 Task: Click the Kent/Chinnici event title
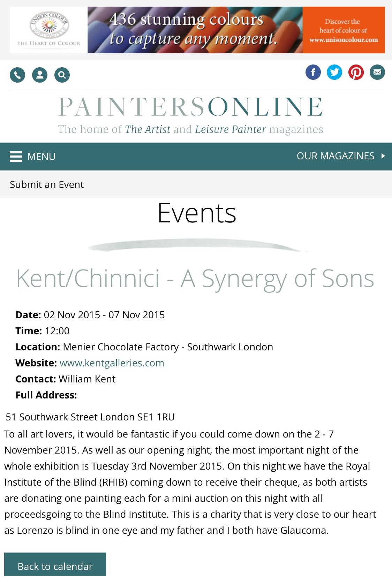click(x=195, y=279)
